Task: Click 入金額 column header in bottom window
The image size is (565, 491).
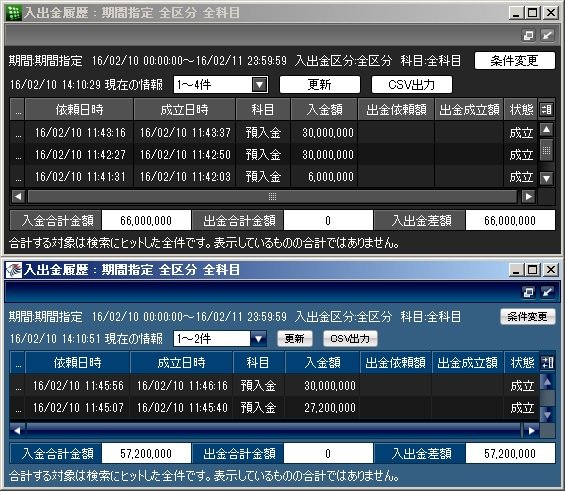Action: [x=322, y=363]
